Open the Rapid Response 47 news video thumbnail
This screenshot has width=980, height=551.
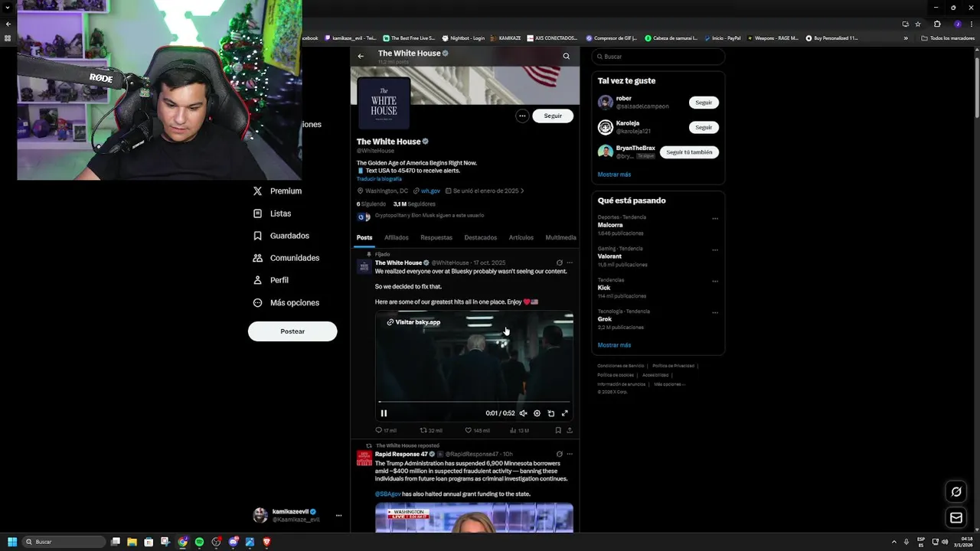[x=474, y=518]
